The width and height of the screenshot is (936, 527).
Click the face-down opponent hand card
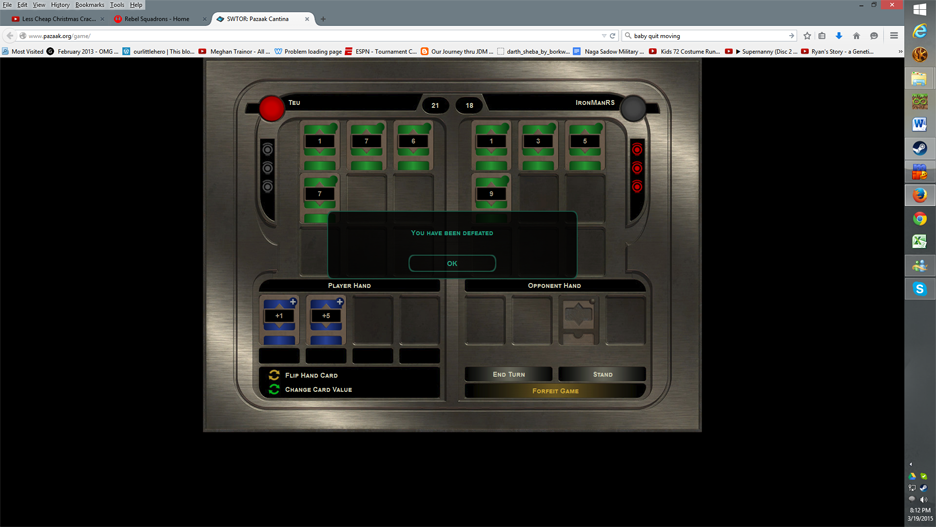(578, 320)
